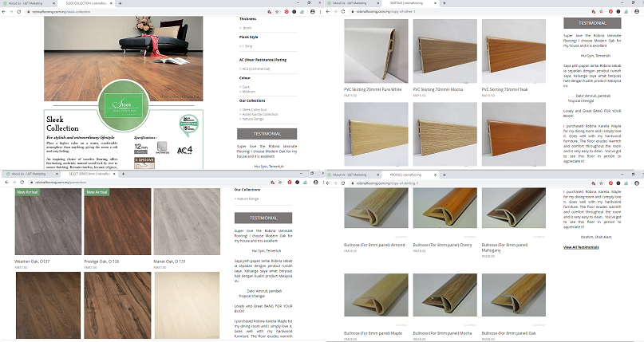Image resolution: width=644 pixels, height=342 pixels.
Task: Click the Bullnose (For 8mm panel) Maple title
Action: coord(373,333)
